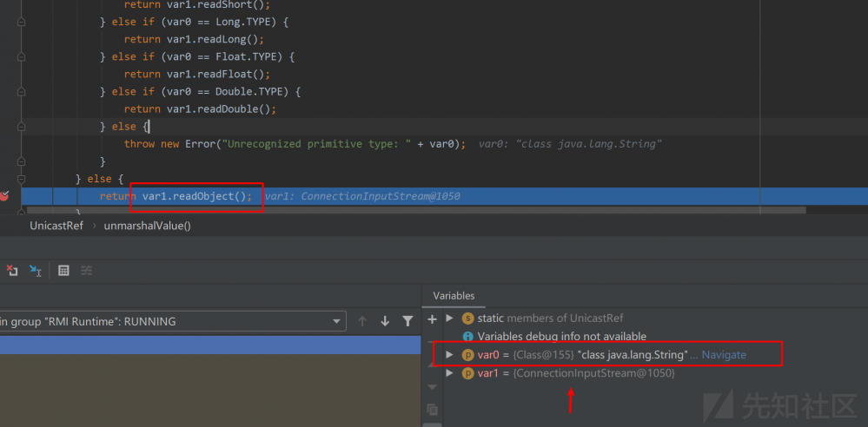The image size is (868, 427).
Task: Collapse fold marker at Float.TYPE line
Action: tap(21, 57)
